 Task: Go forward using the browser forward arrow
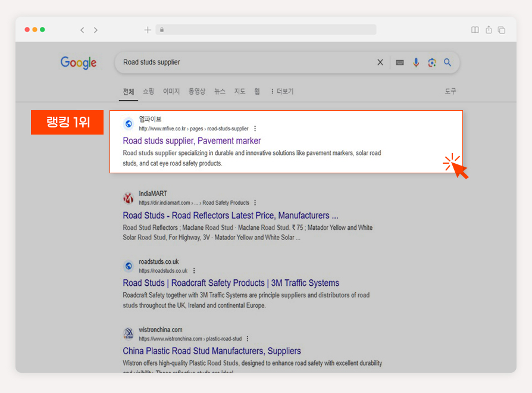(96, 30)
